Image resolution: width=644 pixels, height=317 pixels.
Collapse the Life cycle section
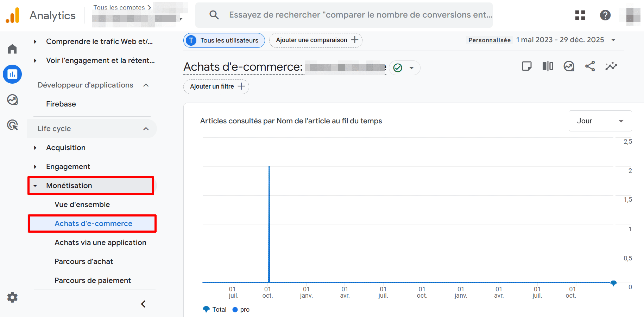point(146,129)
